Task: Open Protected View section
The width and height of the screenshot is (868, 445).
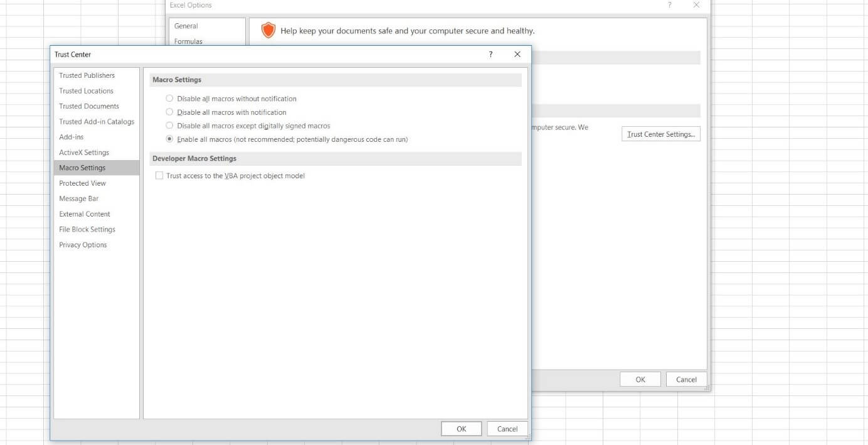Action: coord(97,183)
